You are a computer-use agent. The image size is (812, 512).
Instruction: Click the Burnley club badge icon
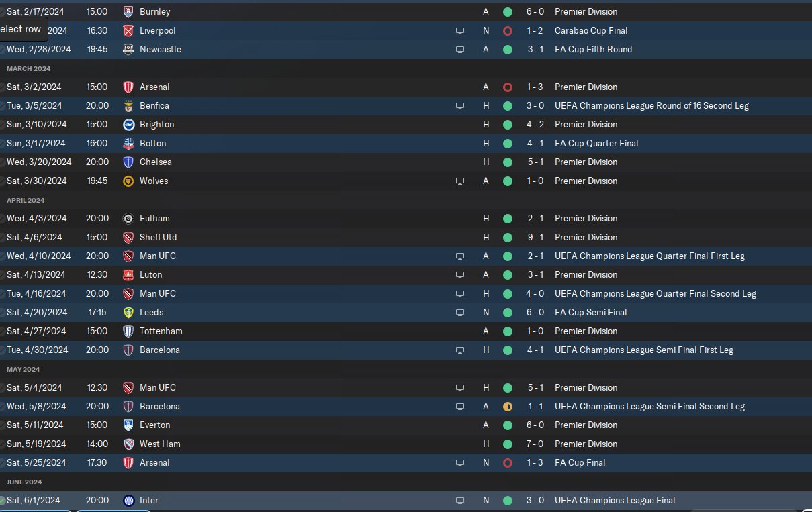128,12
